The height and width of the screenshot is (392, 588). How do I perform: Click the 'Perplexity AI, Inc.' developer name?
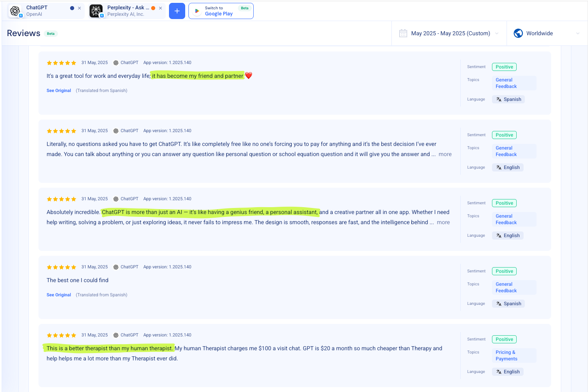(x=126, y=14)
